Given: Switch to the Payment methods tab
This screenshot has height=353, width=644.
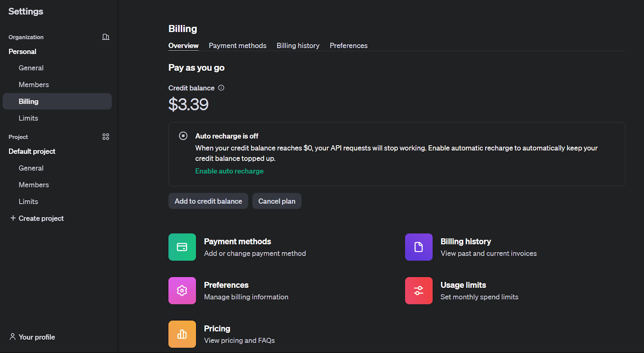Looking at the screenshot, I should [237, 45].
